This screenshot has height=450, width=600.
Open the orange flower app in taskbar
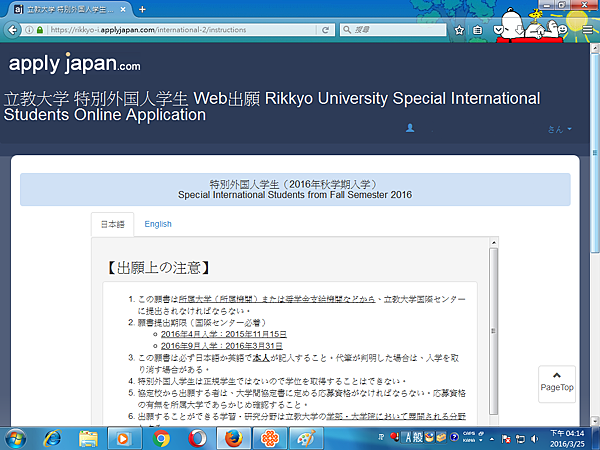(270, 439)
